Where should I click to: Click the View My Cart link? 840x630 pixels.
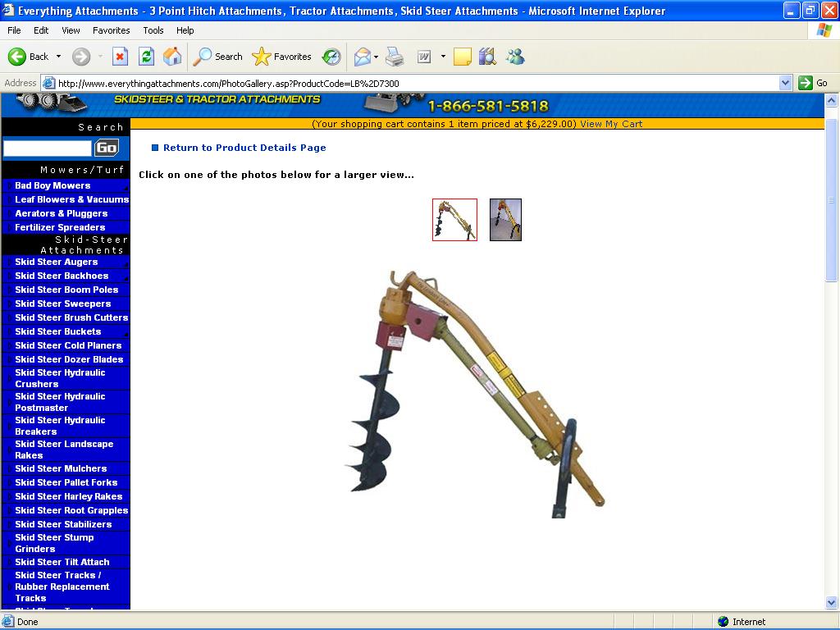tap(611, 124)
